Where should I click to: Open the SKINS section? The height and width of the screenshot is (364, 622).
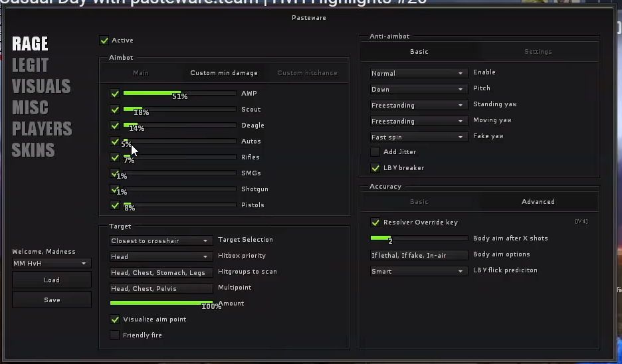[33, 150]
